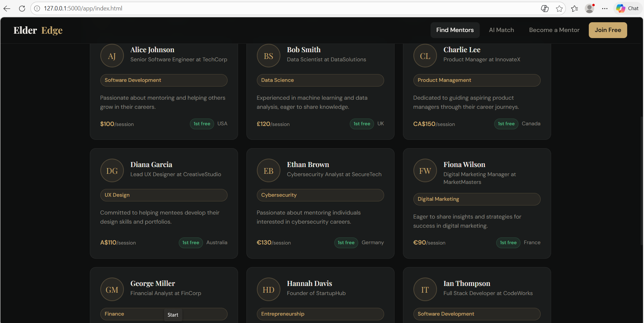Click Fiona Wilson's FW avatar
This screenshot has height=323, width=644.
click(x=425, y=171)
